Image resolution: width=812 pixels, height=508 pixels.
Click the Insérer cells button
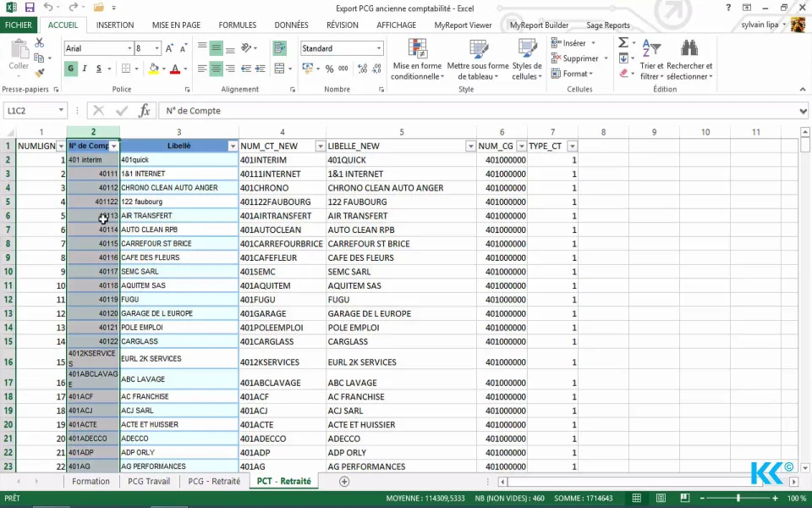click(x=573, y=43)
